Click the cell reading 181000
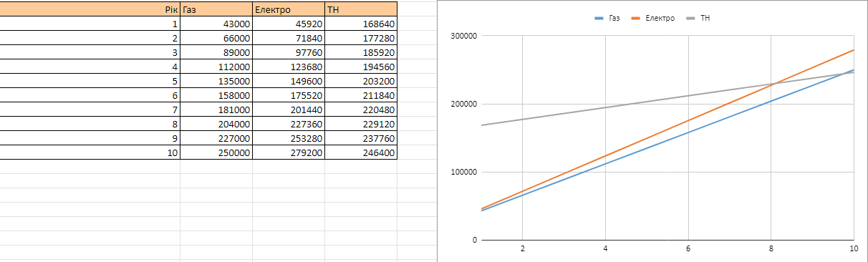This screenshot has width=868, height=262. tap(216, 110)
